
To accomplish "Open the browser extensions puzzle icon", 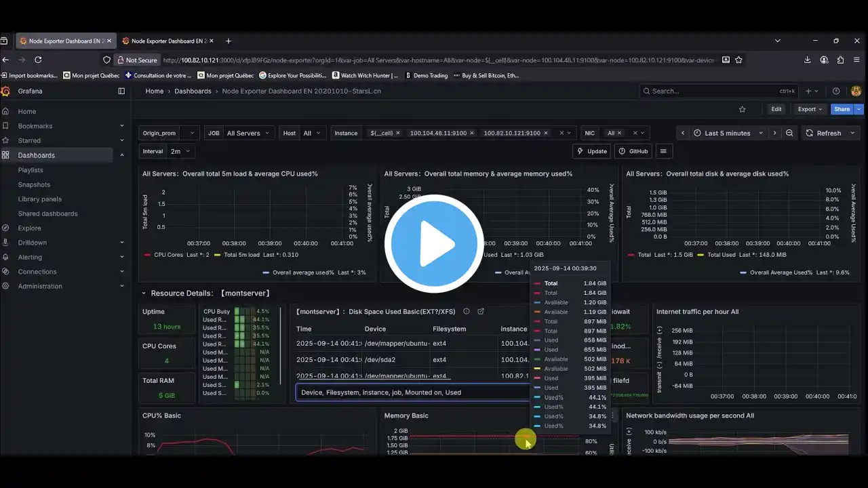I will (x=841, y=60).
